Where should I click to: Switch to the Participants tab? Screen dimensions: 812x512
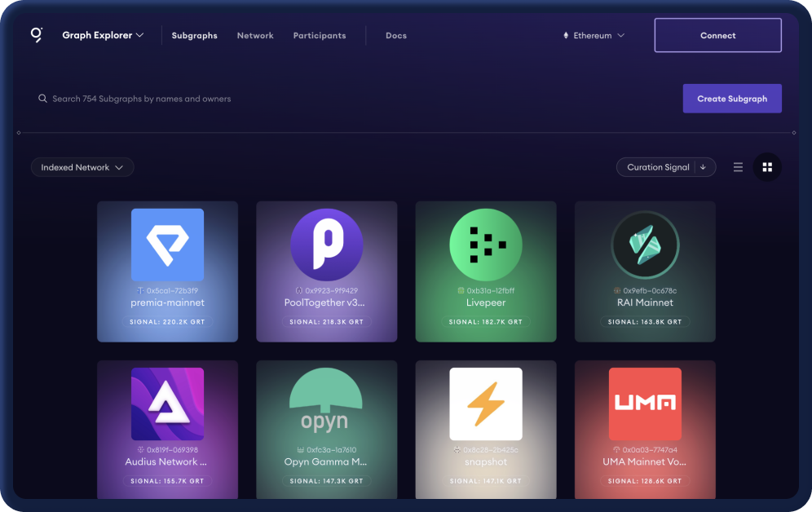coord(320,35)
